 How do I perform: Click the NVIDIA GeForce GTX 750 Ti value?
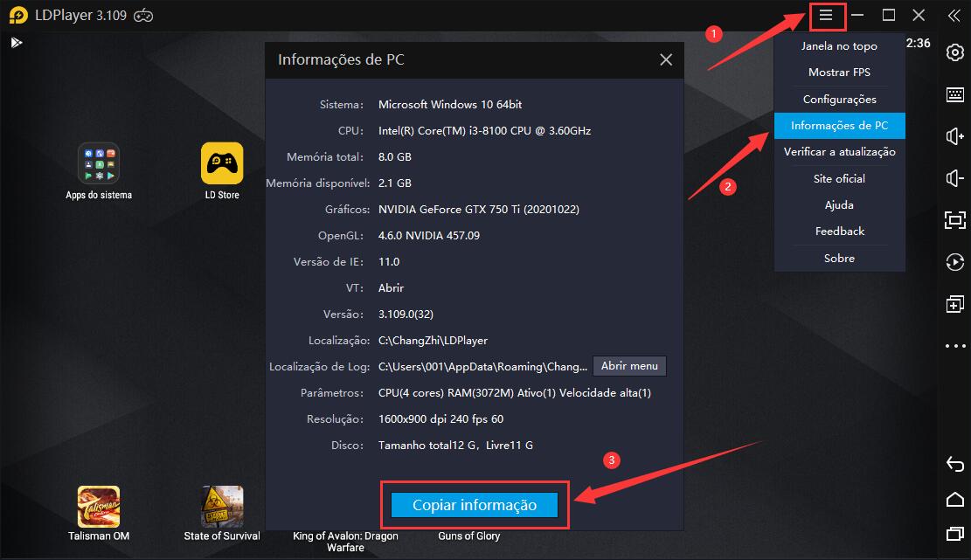pos(479,209)
